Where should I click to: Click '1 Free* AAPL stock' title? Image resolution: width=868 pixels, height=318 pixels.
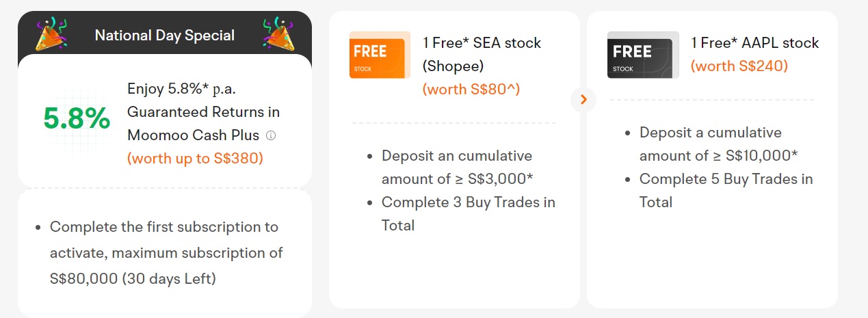754,42
